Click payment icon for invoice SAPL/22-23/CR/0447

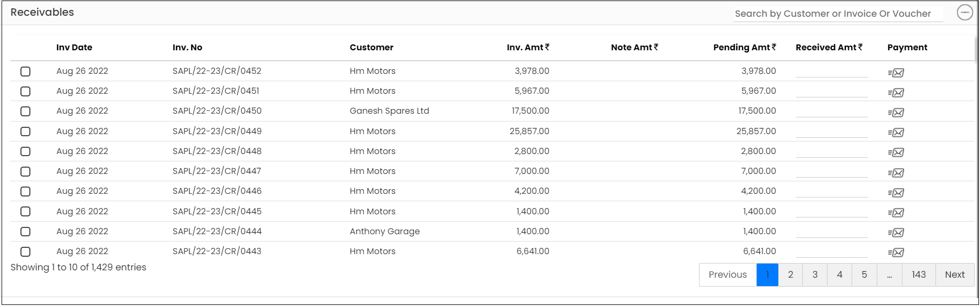click(896, 173)
